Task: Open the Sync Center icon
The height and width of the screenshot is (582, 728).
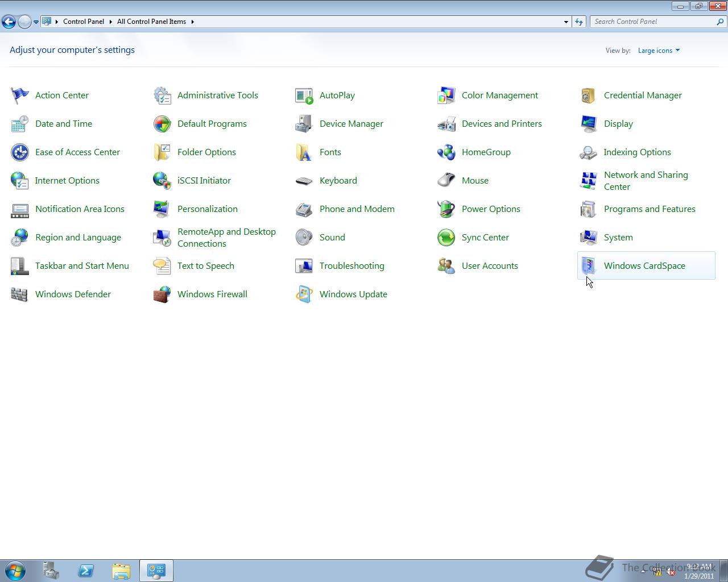Action: [x=446, y=238]
